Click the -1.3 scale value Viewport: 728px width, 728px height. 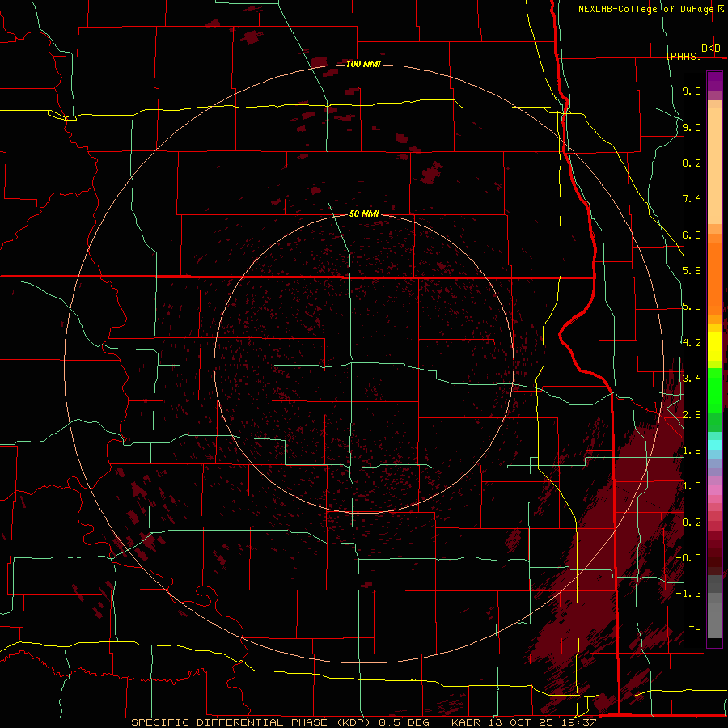click(x=688, y=594)
